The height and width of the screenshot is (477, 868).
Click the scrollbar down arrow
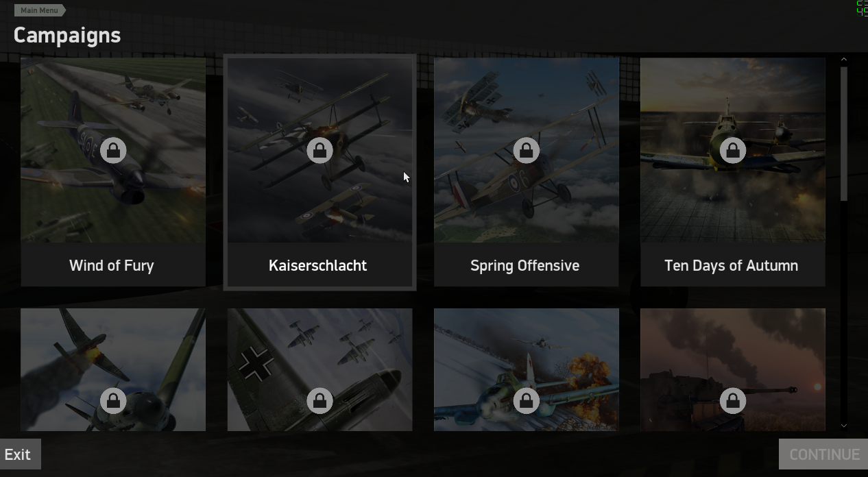844,426
